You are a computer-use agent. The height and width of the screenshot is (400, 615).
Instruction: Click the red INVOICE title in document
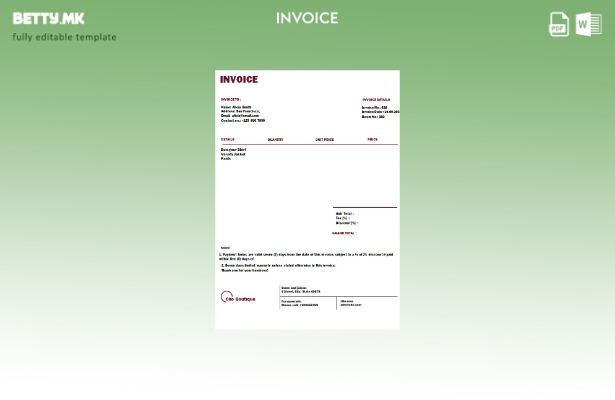[239, 80]
